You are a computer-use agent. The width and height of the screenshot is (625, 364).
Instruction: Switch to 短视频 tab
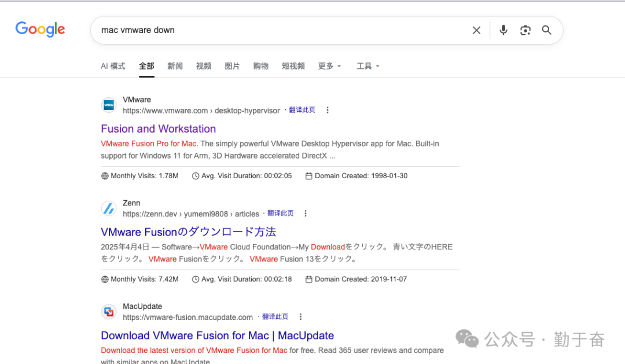[293, 66]
